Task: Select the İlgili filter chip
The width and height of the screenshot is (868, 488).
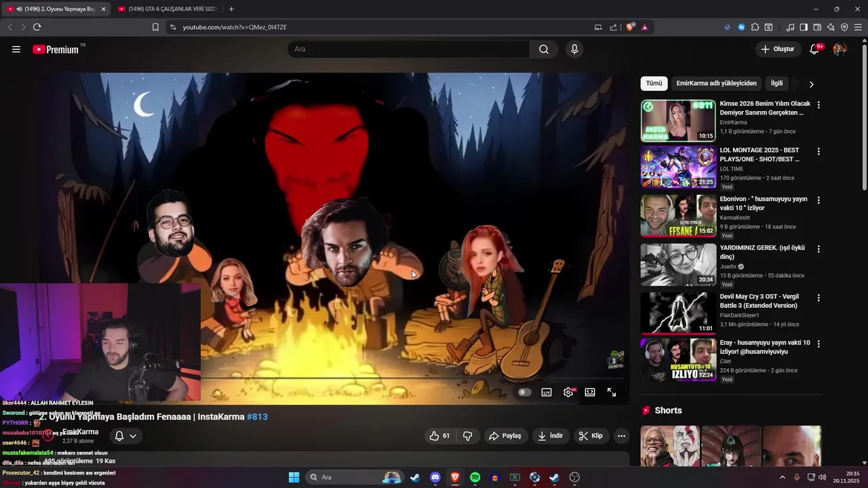Action: (776, 83)
